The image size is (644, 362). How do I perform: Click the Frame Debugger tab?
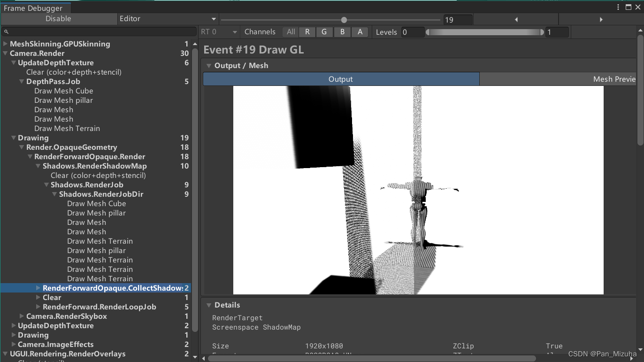click(35, 8)
